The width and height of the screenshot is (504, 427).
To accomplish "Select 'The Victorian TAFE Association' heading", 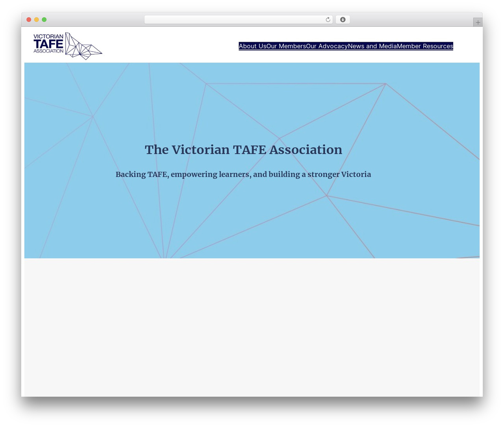I will pos(243,150).
